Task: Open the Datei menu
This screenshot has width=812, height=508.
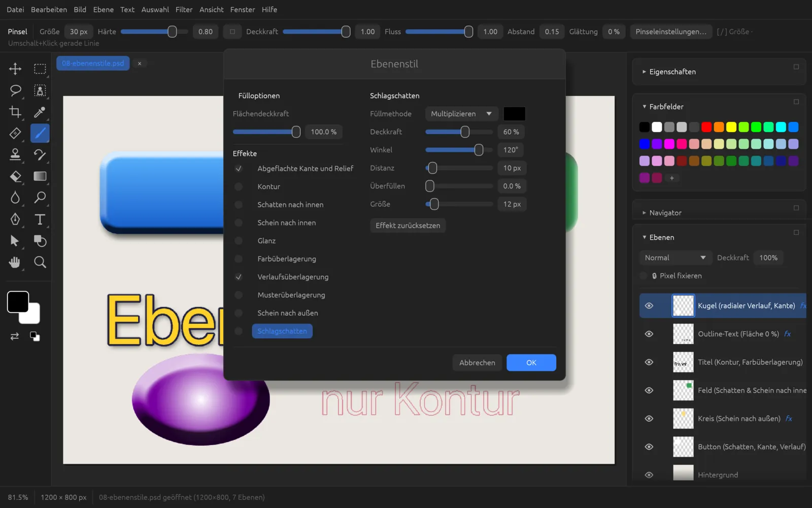Action: pyautogui.click(x=15, y=10)
